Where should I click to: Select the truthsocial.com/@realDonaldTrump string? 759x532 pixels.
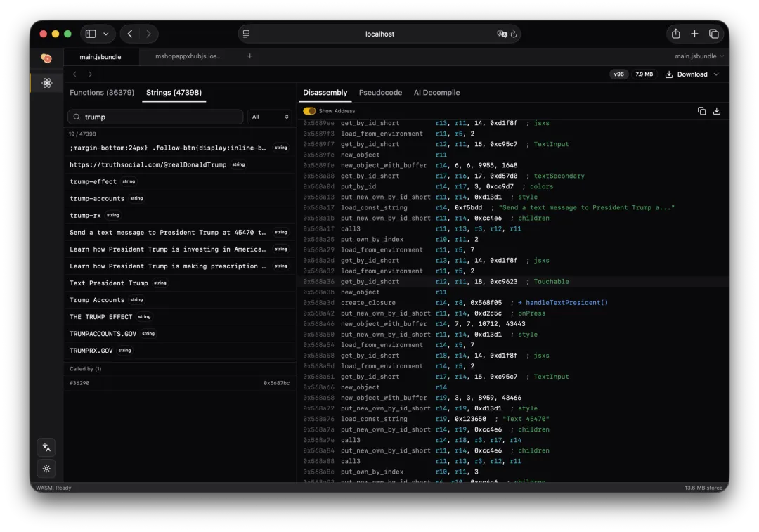point(180,164)
